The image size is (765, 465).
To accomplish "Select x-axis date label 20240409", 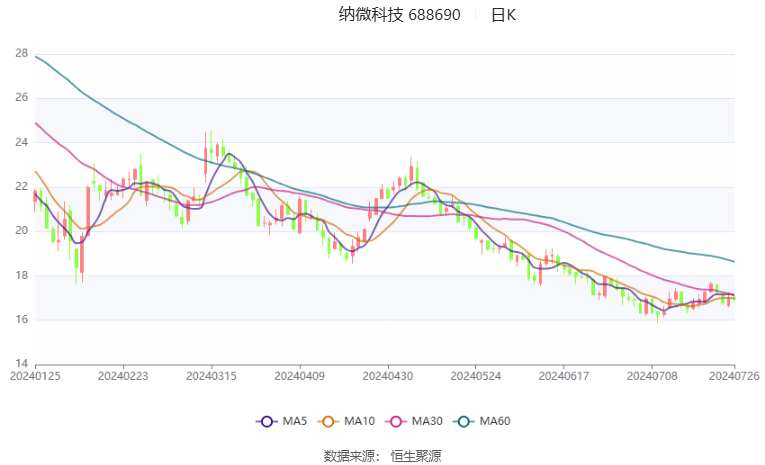I will click(x=300, y=376).
